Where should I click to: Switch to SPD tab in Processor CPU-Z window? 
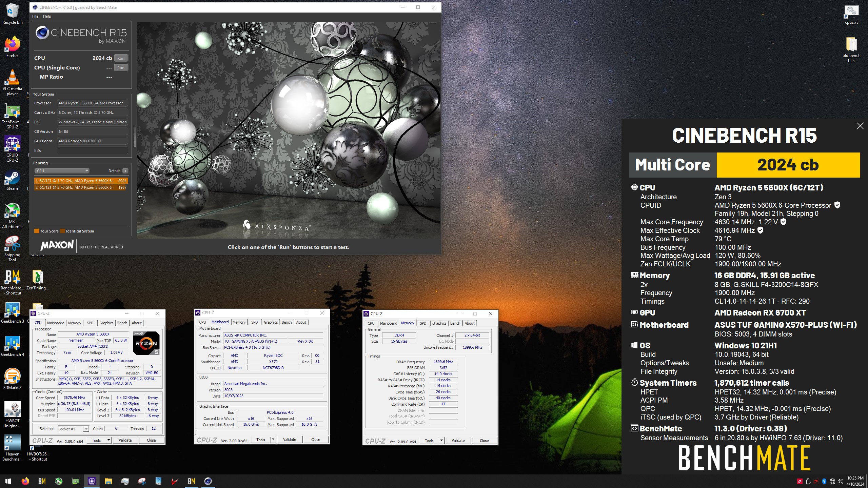[x=90, y=323]
